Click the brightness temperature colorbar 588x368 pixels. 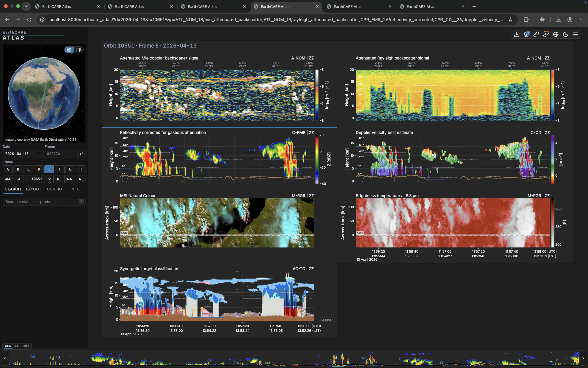[x=553, y=223]
